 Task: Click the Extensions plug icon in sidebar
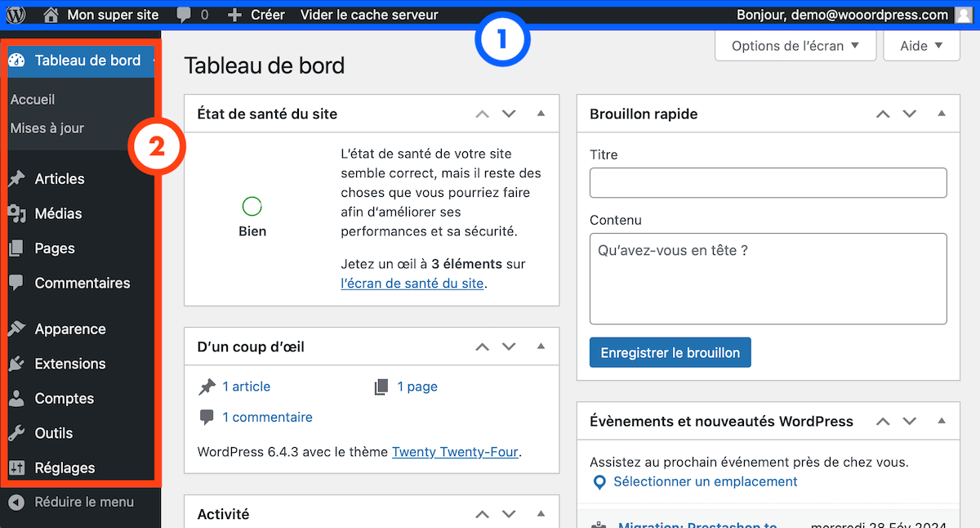pyautogui.click(x=16, y=364)
